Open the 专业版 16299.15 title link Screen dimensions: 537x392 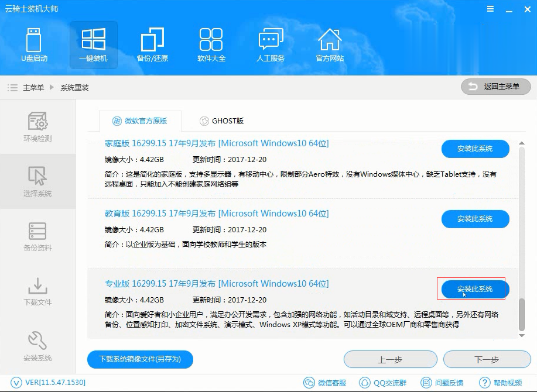[x=217, y=284]
